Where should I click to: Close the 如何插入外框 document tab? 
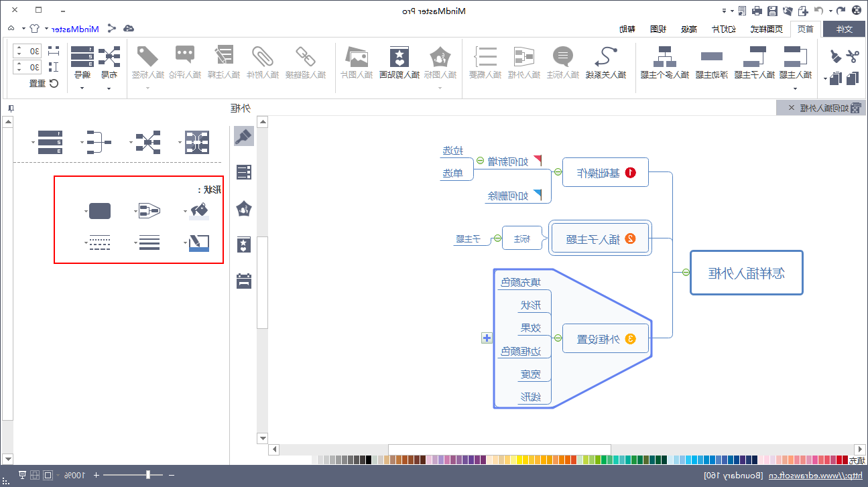point(792,108)
